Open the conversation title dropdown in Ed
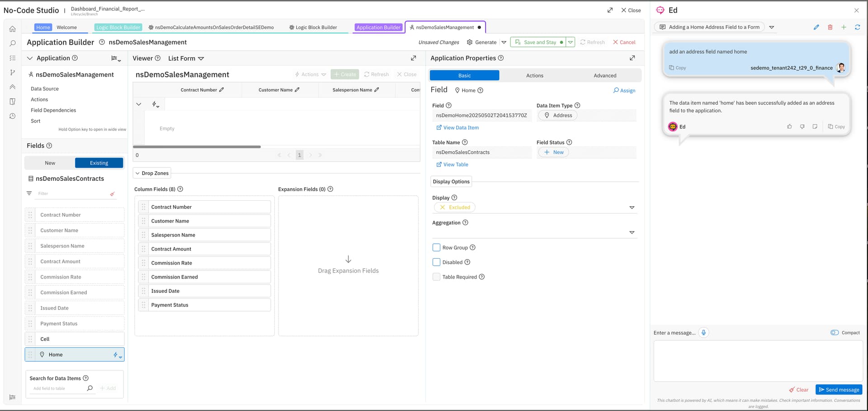868x411 pixels. pyautogui.click(x=772, y=27)
